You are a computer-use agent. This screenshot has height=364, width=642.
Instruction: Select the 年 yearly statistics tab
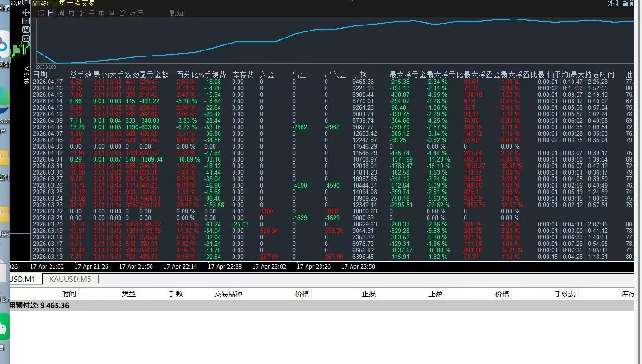[92, 13]
